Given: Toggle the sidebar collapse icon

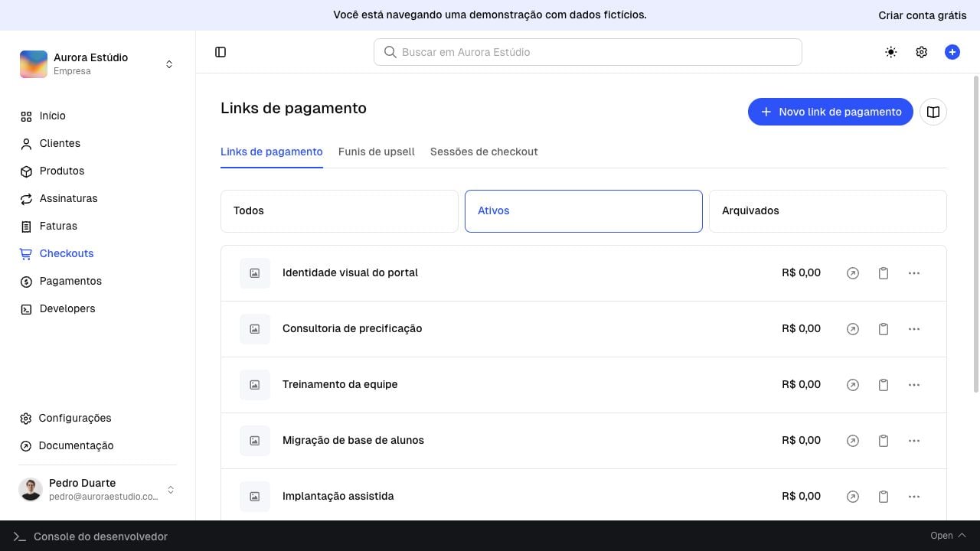Looking at the screenshot, I should coord(220,52).
